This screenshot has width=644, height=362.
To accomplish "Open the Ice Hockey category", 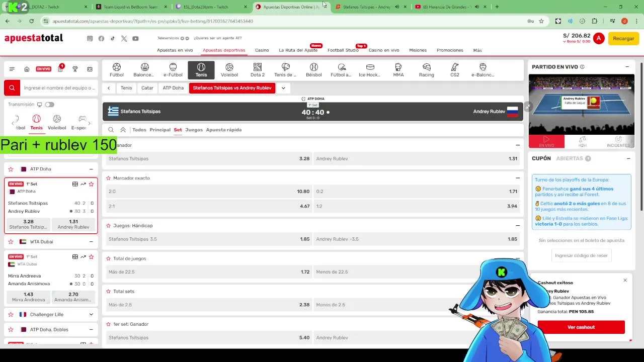I will pyautogui.click(x=370, y=70).
